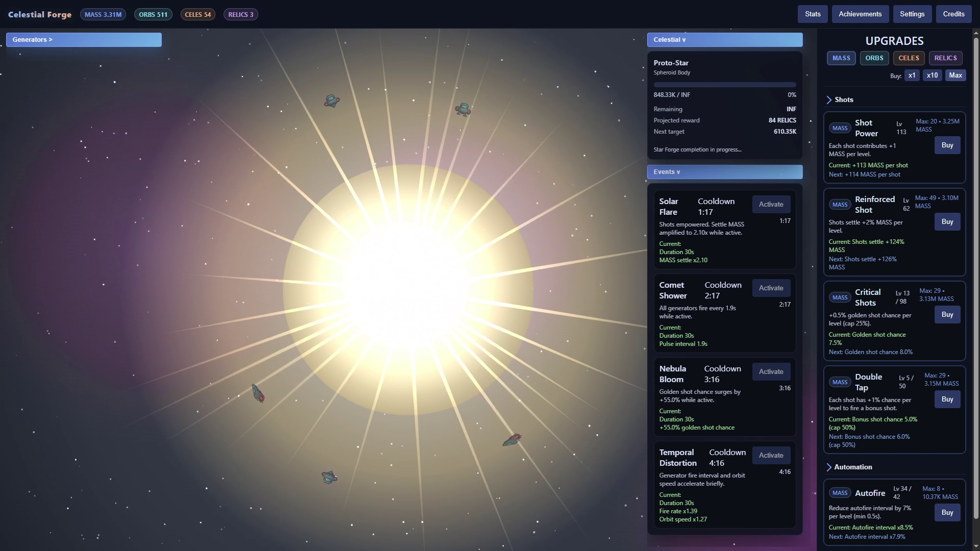Click the MASS badge on the Shot Power upgrade

click(x=840, y=128)
